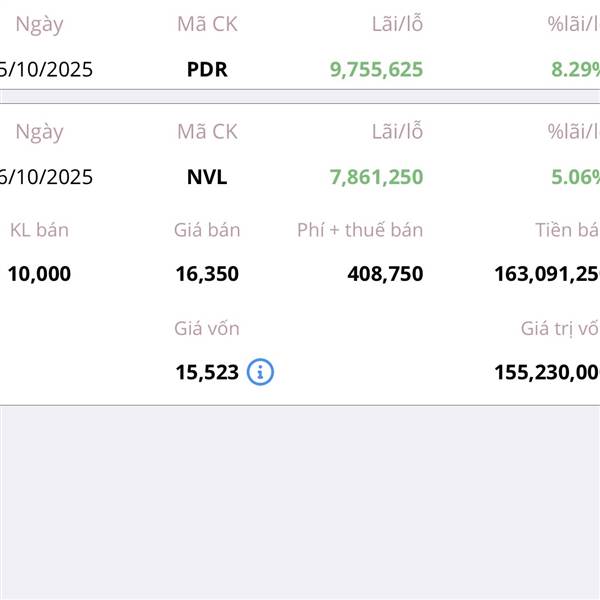Select the cost price value 15,523
This screenshot has height=600, width=600.
[x=207, y=372]
